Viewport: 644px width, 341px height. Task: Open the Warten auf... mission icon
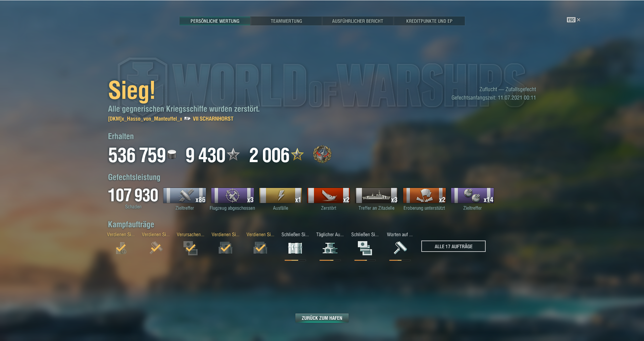pos(400,248)
